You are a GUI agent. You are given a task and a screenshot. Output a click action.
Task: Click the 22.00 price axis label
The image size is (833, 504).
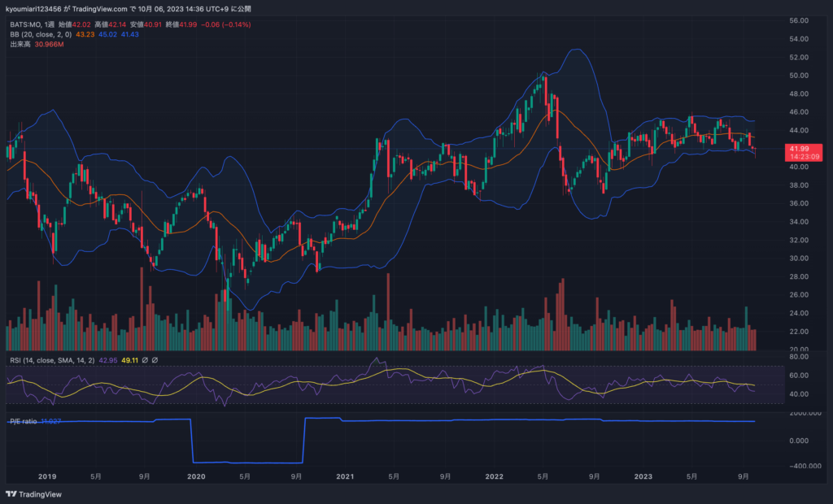[x=799, y=332]
